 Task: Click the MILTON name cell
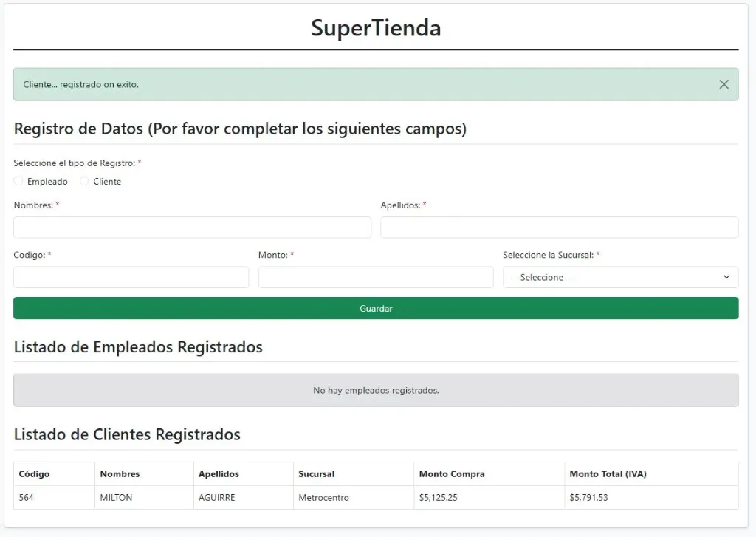coord(116,498)
